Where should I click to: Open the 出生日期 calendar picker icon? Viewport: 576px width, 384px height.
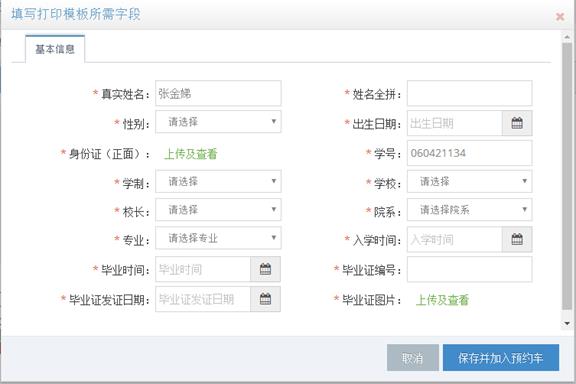[517, 123]
